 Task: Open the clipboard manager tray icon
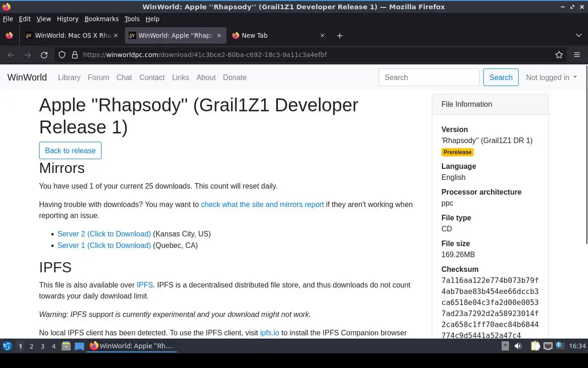[x=535, y=346]
